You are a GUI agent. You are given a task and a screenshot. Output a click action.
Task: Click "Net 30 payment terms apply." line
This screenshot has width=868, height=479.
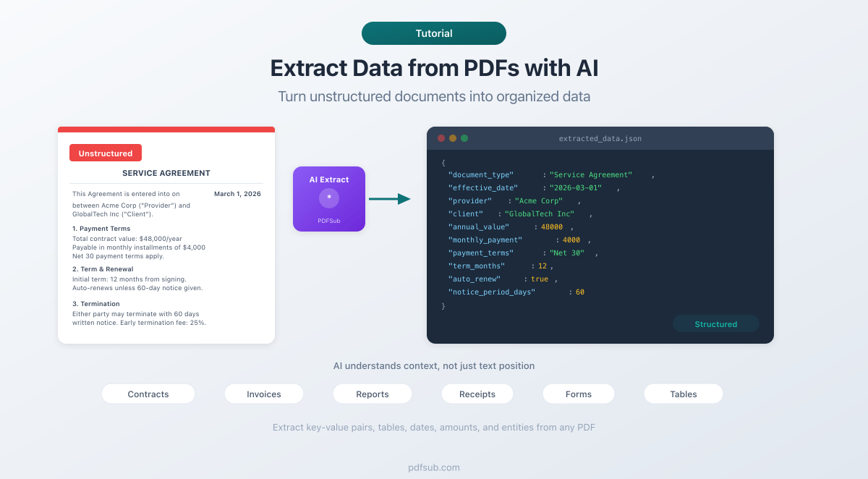118,256
